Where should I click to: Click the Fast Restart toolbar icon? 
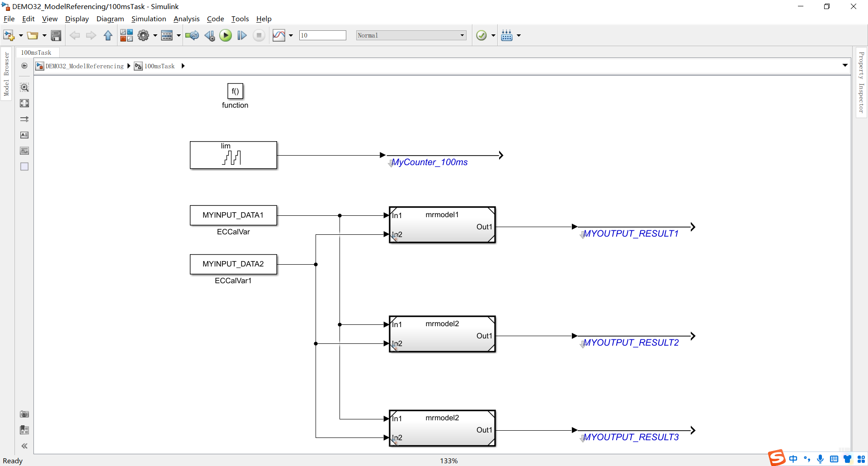coord(192,35)
